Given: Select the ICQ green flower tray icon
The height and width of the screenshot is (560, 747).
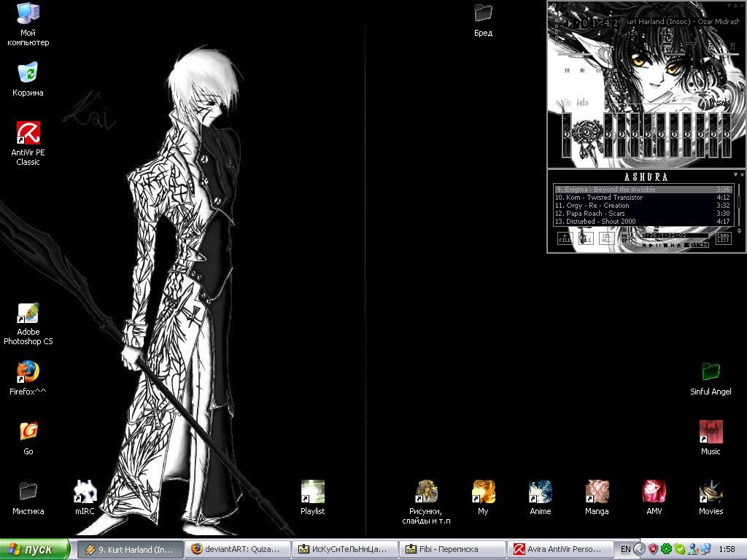Looking at the screenshot, I should coord(666,549).
